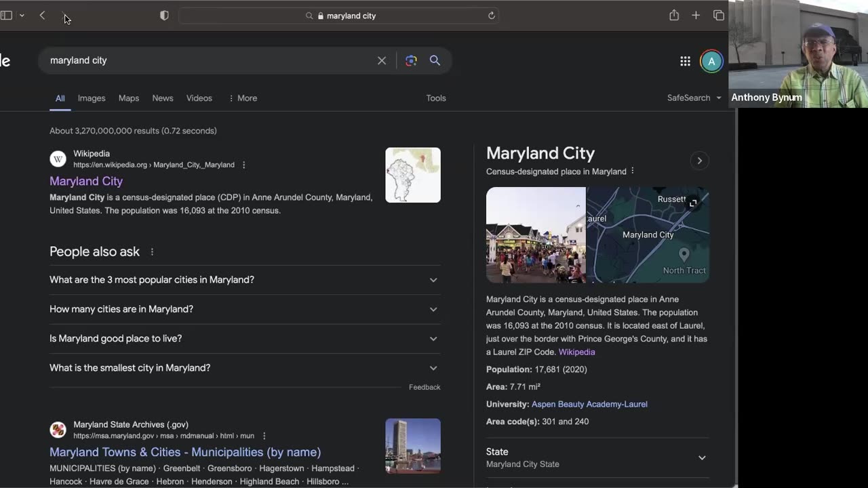
Task: Expand 'How many cities are in Maryland?'
Action: (245, 309)
